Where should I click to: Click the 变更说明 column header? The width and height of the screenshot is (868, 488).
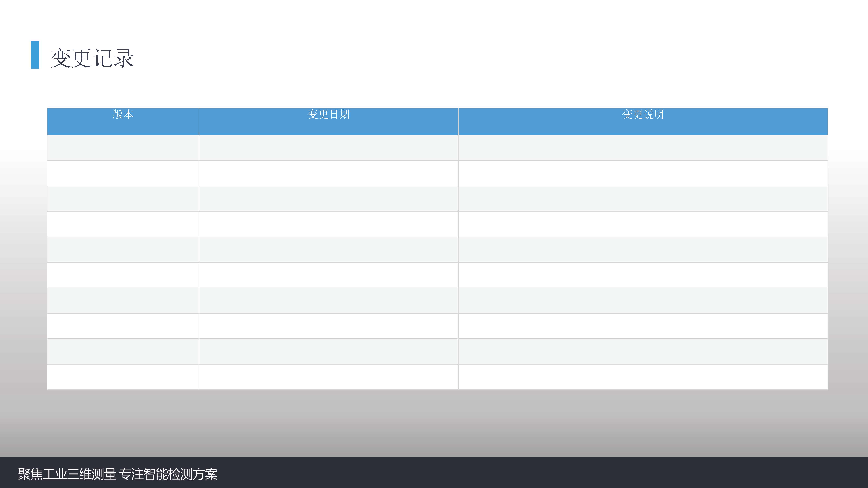643,115
